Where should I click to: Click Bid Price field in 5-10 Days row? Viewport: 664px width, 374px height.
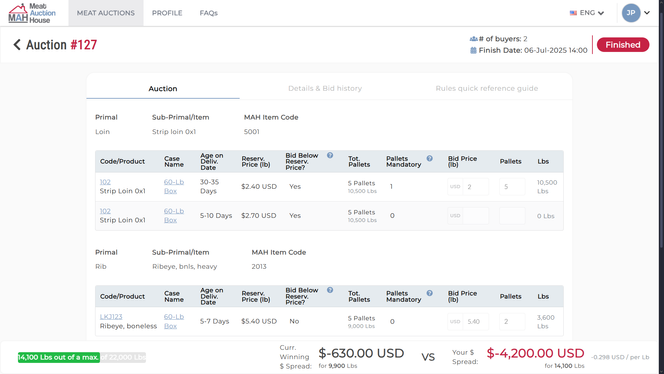pos(468,216)
